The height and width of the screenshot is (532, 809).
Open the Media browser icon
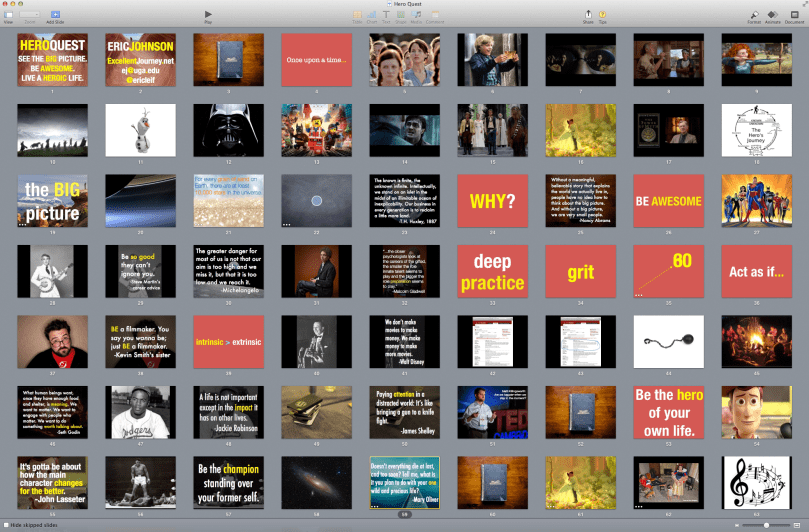click(416, 15)
